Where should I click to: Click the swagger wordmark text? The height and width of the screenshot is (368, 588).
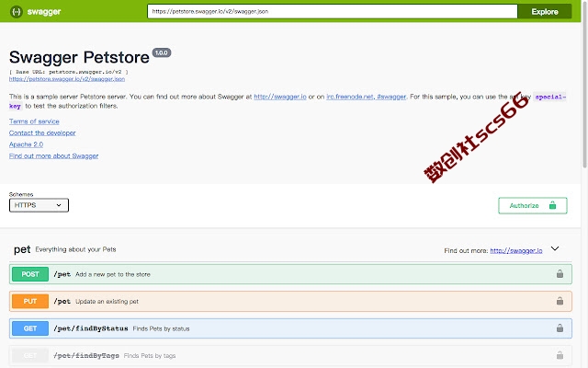coord(44,12)
